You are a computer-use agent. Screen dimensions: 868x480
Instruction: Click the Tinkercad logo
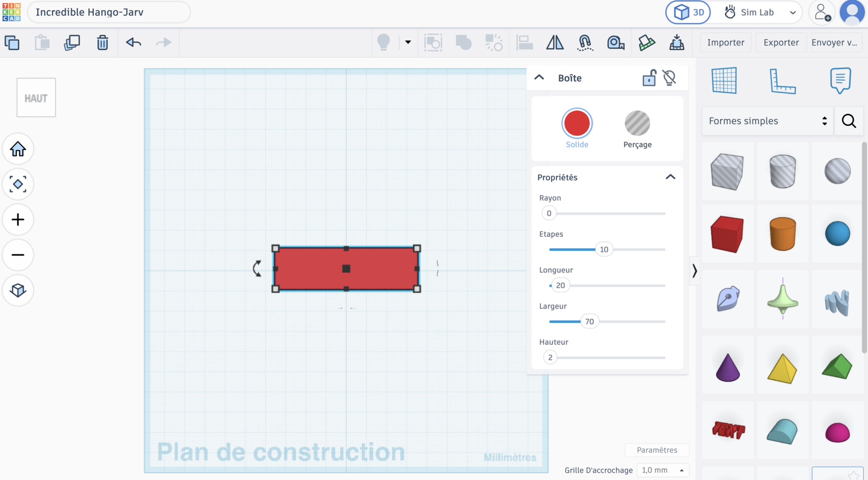(x=11, y=12)
